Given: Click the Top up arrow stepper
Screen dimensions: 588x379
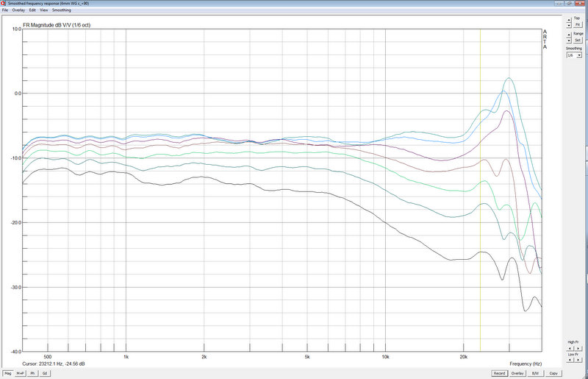Looking at the screenshot, I should pos(569,19).
